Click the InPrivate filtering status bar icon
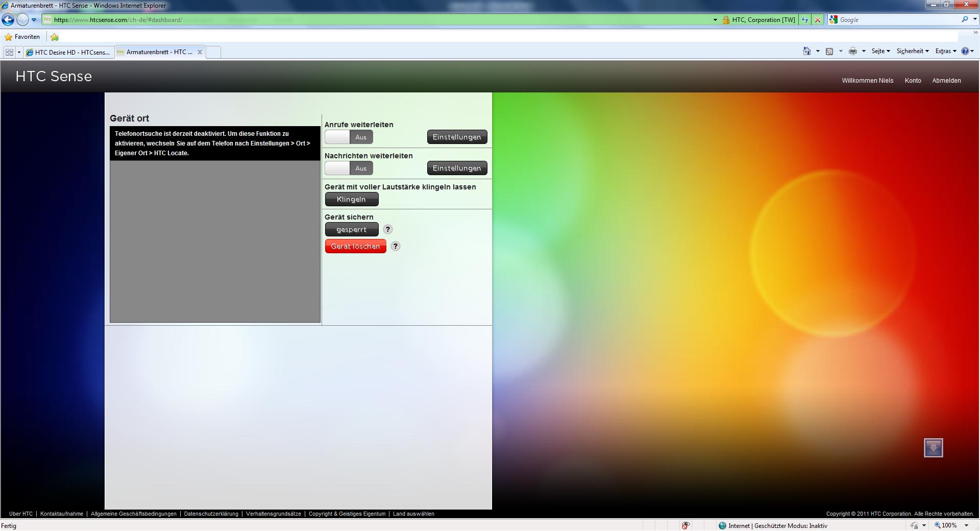The width and height of the screenshot is (980, 531). click(x=685, y=525)
